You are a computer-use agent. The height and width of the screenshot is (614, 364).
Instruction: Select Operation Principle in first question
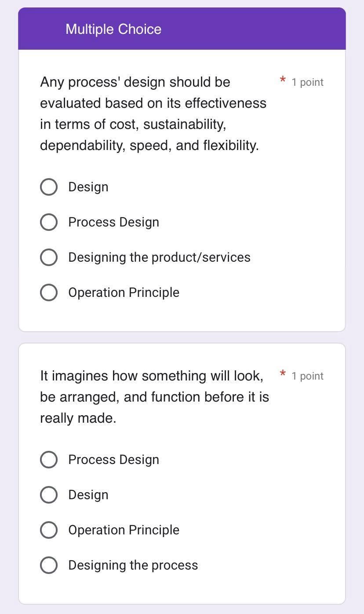point(48,292)
